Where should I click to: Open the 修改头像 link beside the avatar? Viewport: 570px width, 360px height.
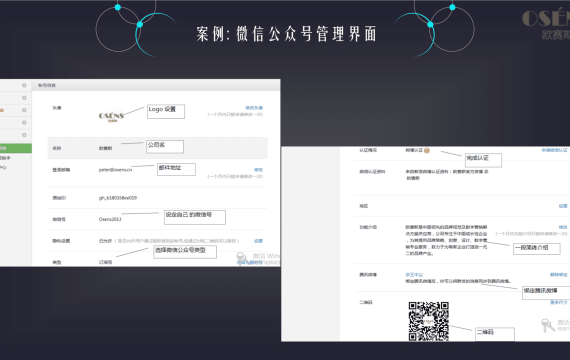(254, 108)
